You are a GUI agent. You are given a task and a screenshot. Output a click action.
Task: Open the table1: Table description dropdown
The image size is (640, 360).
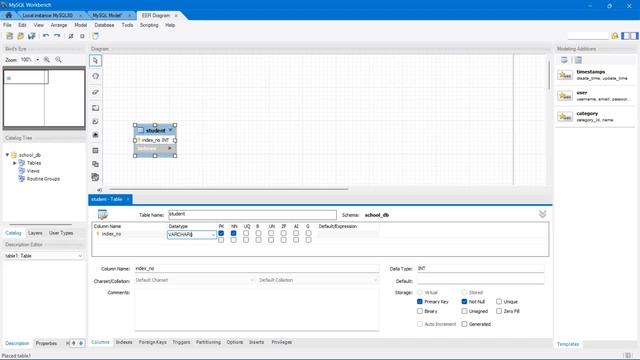click(x=44, y=256)
